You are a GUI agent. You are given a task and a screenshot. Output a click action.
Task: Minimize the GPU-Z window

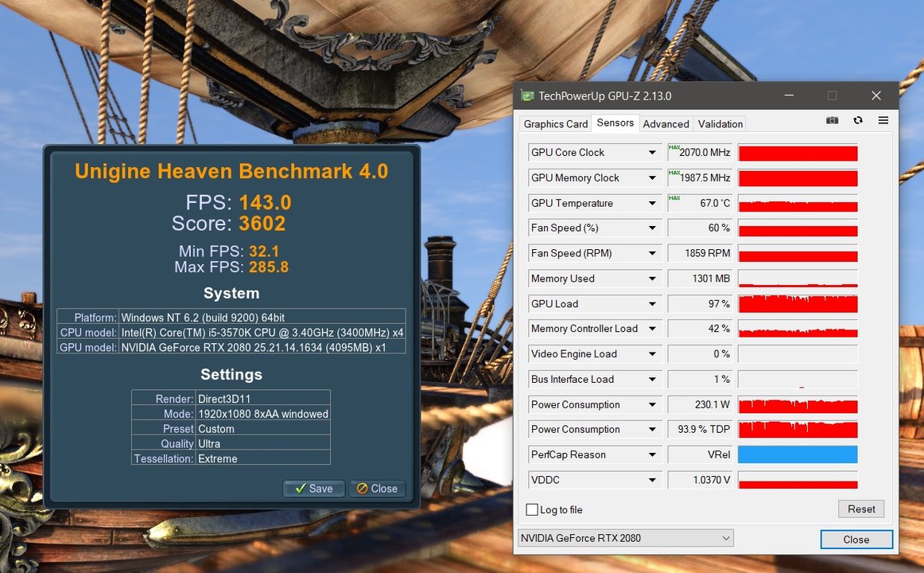pyautogui.click(x=789, y=95)
